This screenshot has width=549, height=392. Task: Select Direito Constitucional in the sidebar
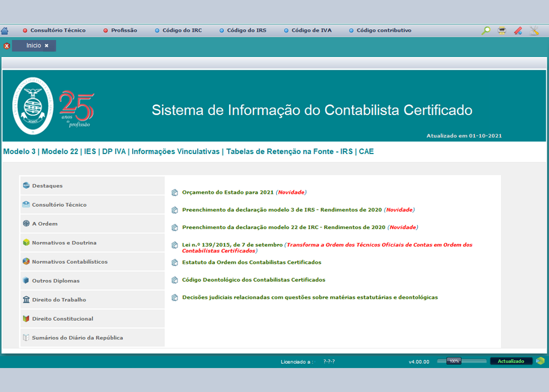click(x=92, y=318)
